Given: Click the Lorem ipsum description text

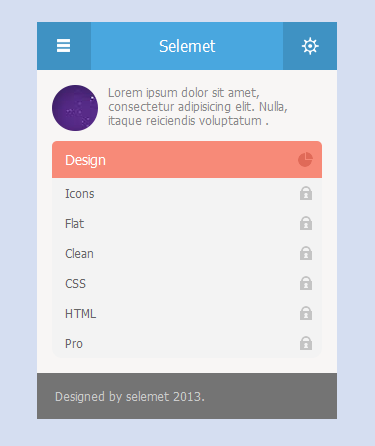Looking at the screenshot, I should [x=198, y=107].
